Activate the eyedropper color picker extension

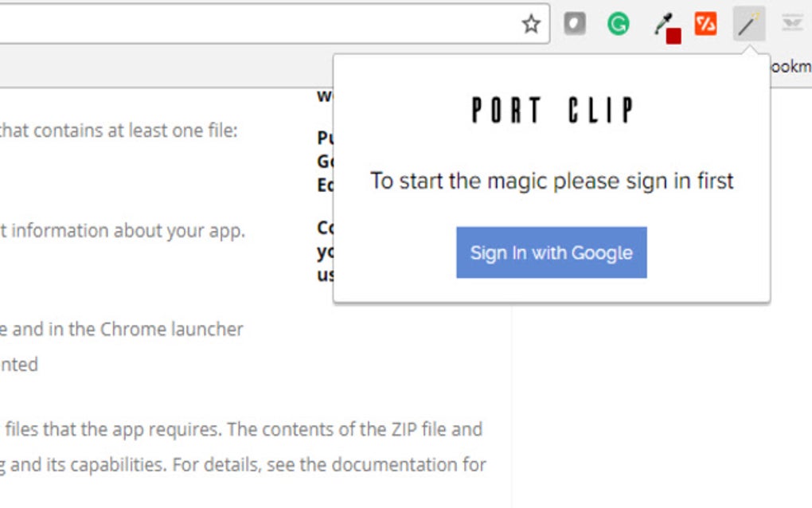point(662,24)
